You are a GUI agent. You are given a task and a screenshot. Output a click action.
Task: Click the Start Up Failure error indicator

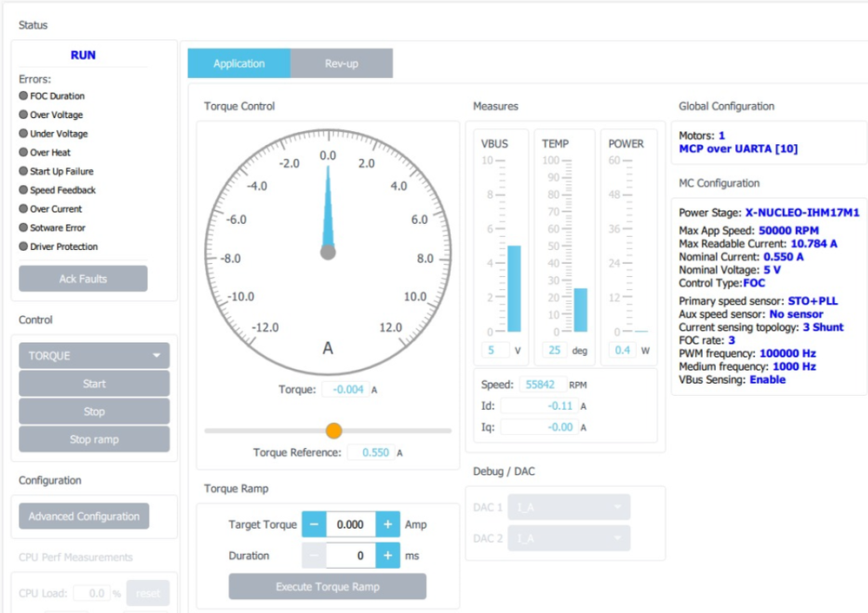(x=23, y=171)
